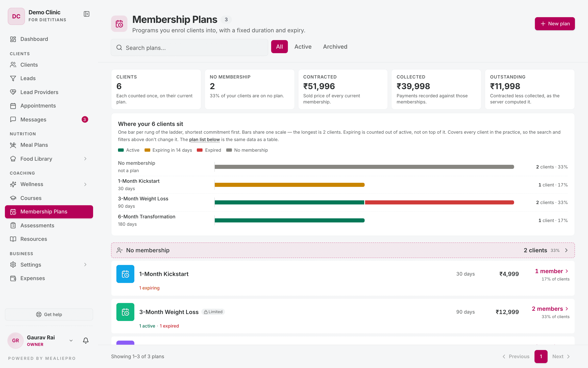Click the Membership Plans header icon
This screenshot has width=588, height=368.
tap(119, 24)
